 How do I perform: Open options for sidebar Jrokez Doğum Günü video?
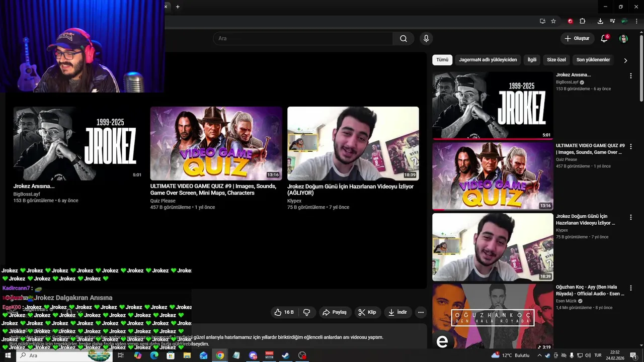(630, 217)
